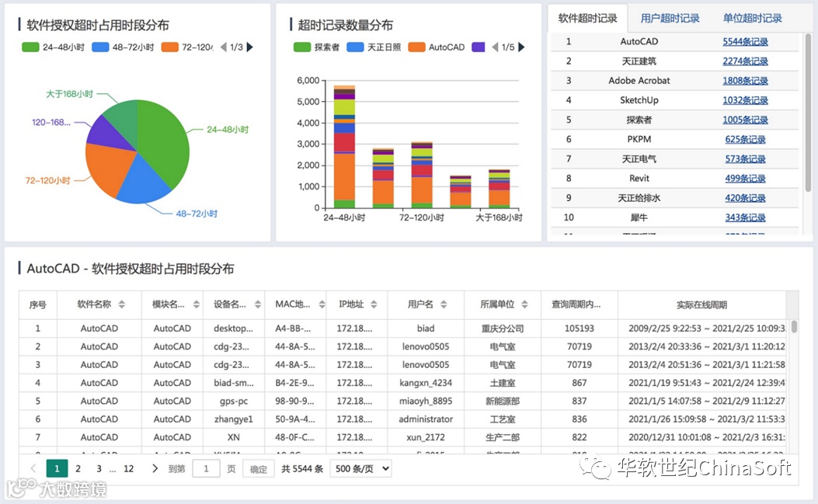Switch to the 用户超时记录 tab
This screenshot has height=504, width=818.
[x=670, y=19]
